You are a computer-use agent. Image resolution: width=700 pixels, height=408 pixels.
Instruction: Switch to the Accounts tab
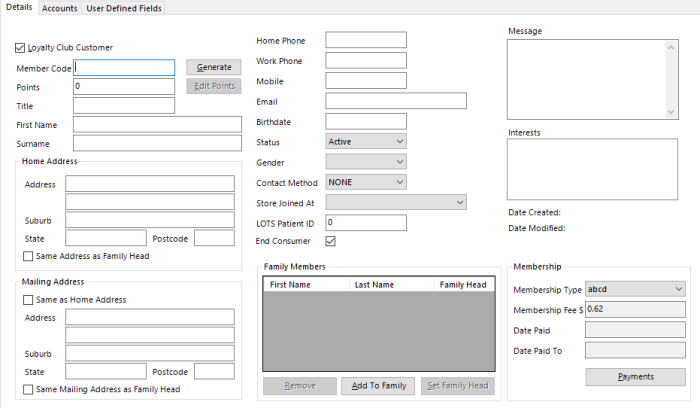point(59,8)
